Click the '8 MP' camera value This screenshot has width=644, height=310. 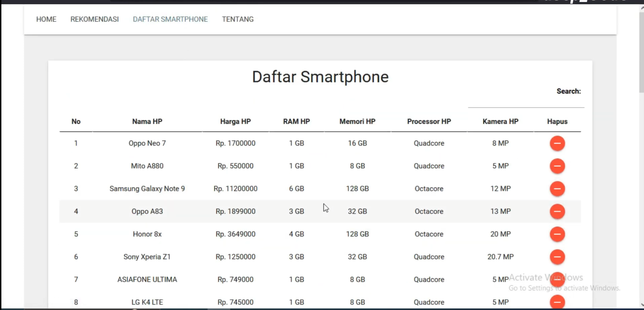point(500,143)
